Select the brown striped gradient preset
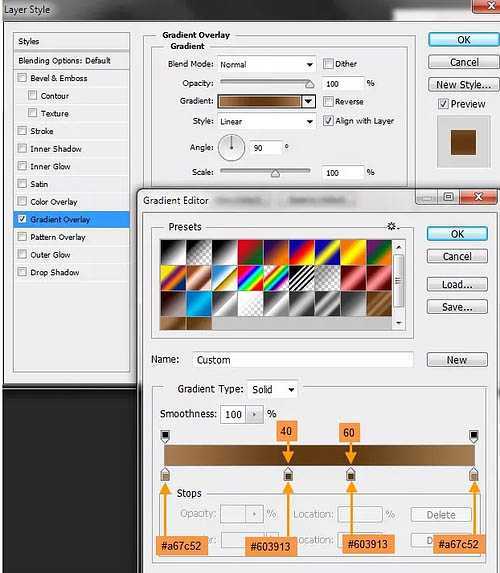The image size is (500, 573). [x=379, y=304]
